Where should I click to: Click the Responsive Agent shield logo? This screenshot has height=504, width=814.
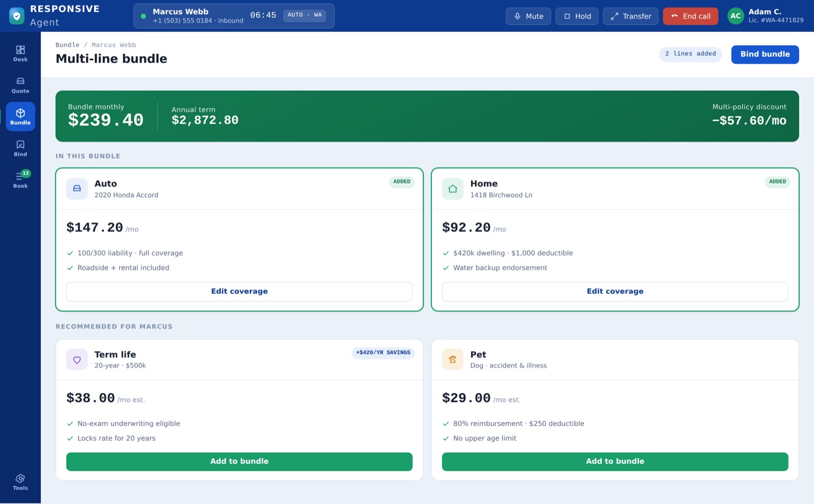[17, 16]
